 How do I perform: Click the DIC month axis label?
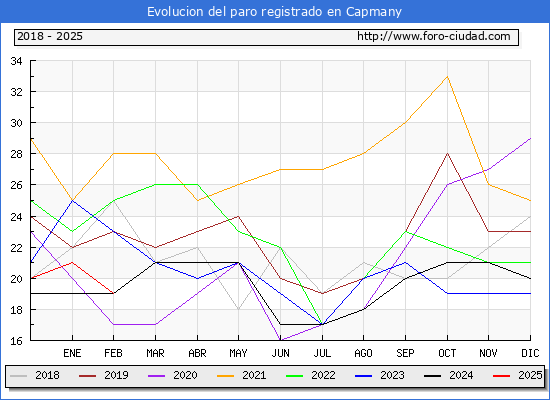click(530, 353)
